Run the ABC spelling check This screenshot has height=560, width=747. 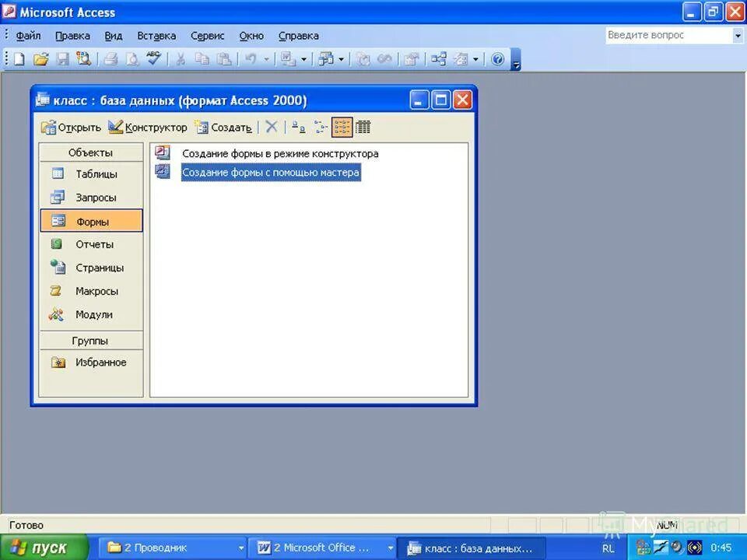[153, 59]
